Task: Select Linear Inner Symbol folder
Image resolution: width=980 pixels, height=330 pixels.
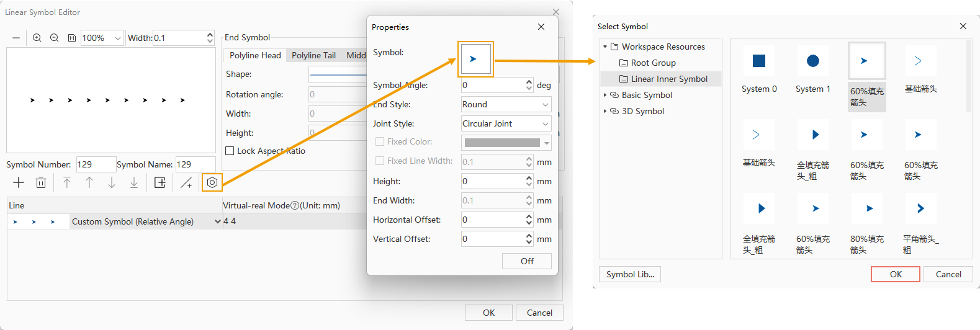Action: coord(668,79)
